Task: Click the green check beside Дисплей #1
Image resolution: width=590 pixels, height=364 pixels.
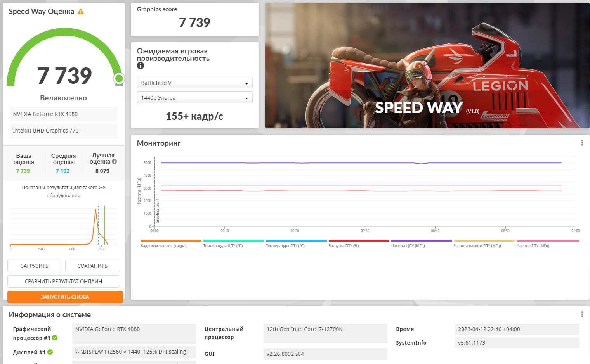Action: click(50, 352)
